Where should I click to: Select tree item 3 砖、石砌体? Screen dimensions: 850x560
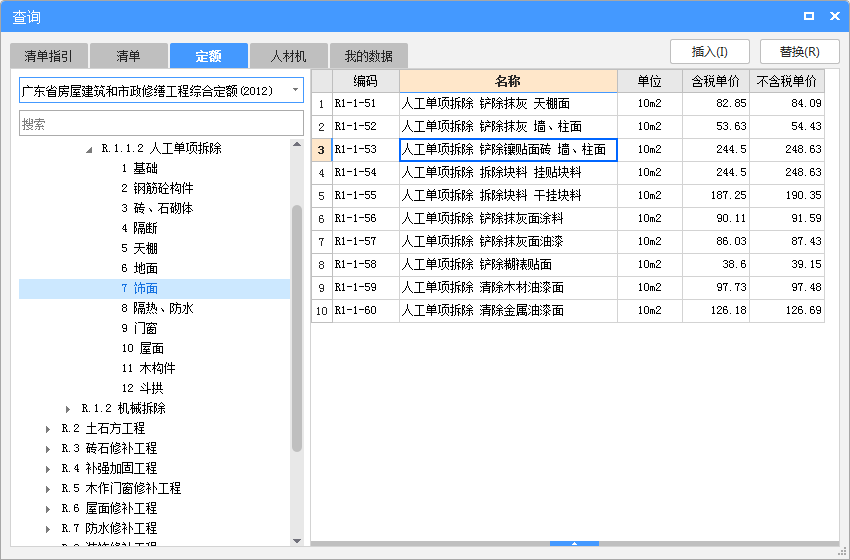(x=157, y=209)
